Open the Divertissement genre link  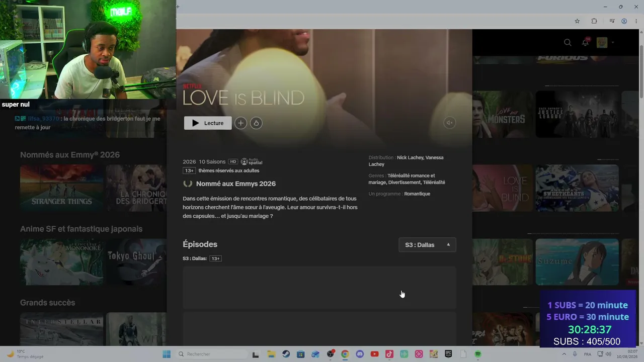[x=405, y=183]
